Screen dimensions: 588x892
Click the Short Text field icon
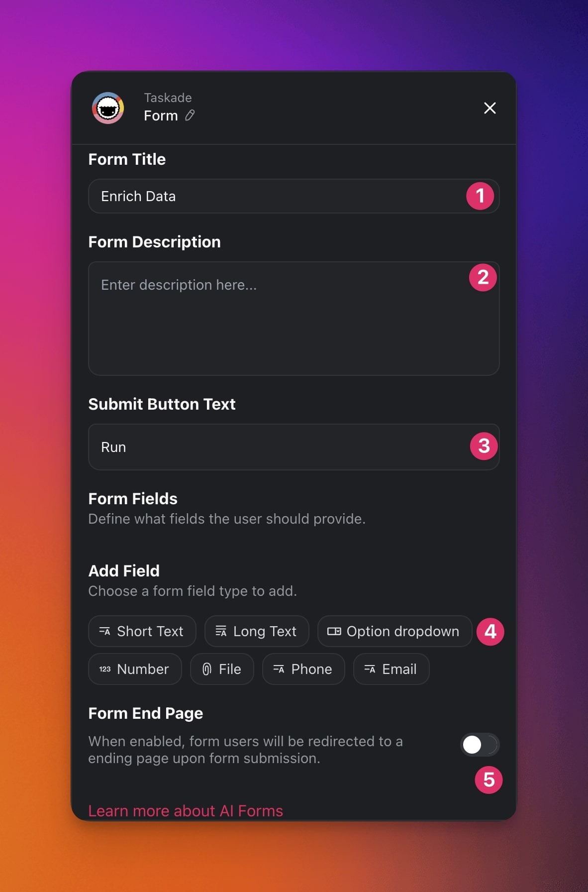coord(104,631)
